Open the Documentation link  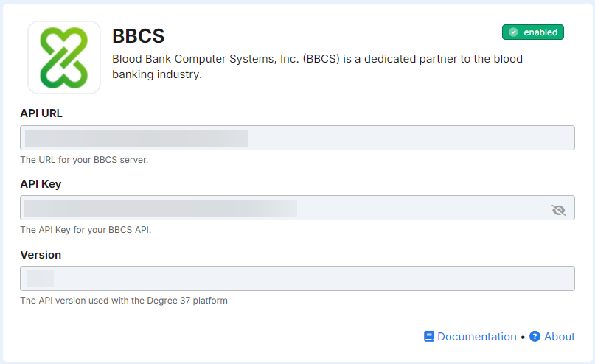[x=476, y=336]
